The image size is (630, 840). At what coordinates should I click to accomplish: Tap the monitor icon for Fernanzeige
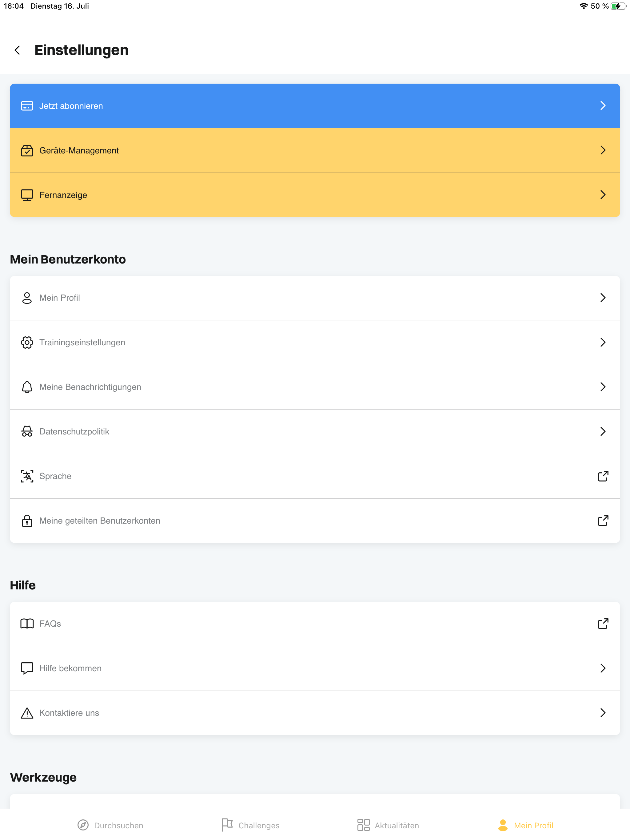tap(27, 195)
